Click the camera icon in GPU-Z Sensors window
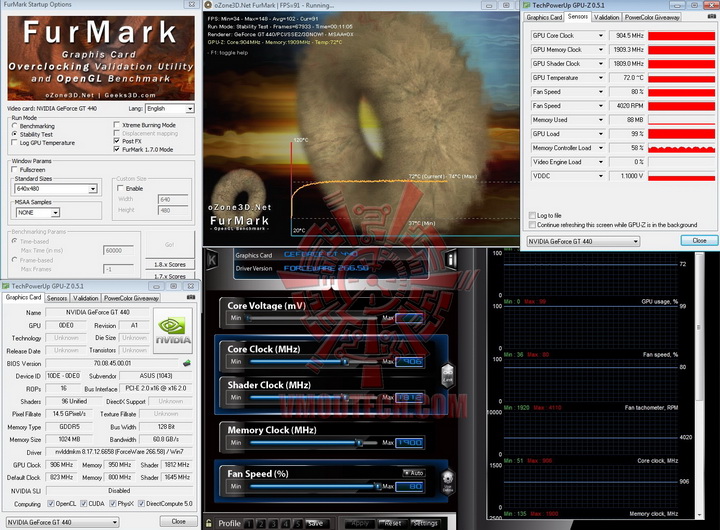This screenshot has width=720, height=530. [x=712, y=17]
